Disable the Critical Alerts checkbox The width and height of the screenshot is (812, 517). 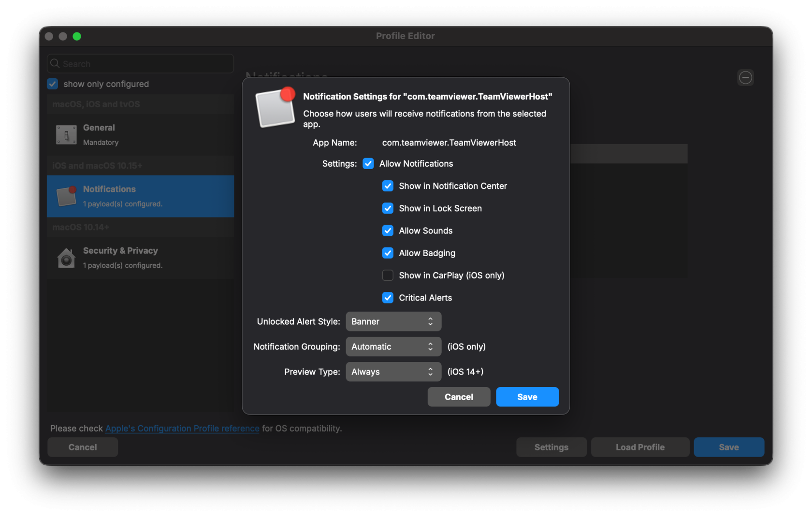click(388, 298)
